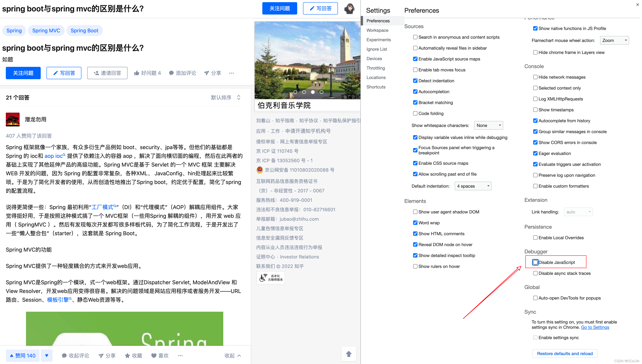The image size is (642, 364).
Task: Click the police badge icon beside 京公网安备
Action: (259, 170)
